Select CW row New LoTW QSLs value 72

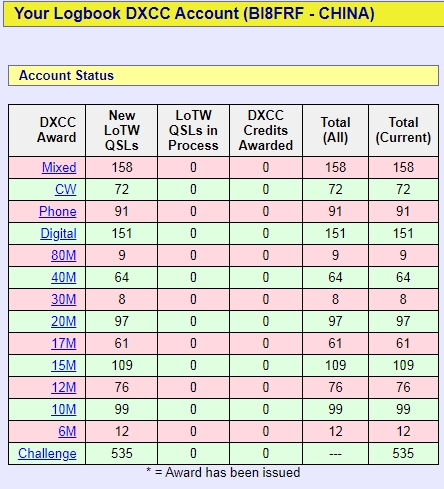[122, 189]
